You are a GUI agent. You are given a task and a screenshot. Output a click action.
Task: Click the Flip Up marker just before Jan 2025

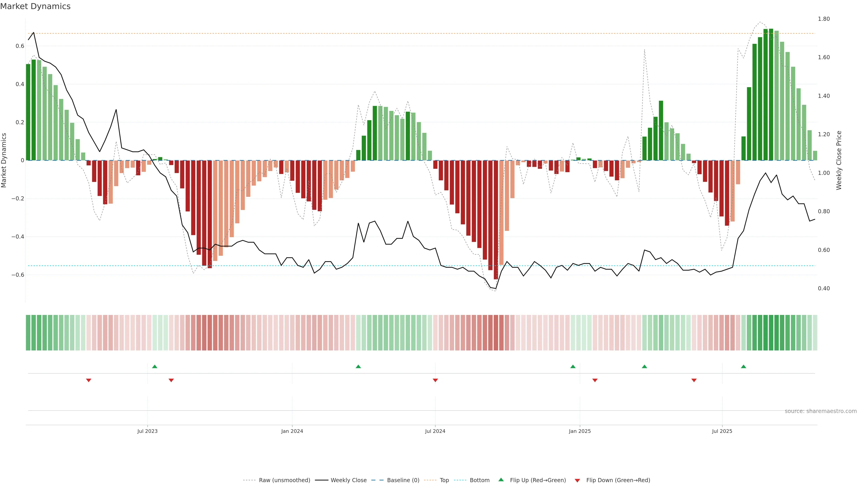(x=573, y=366)
